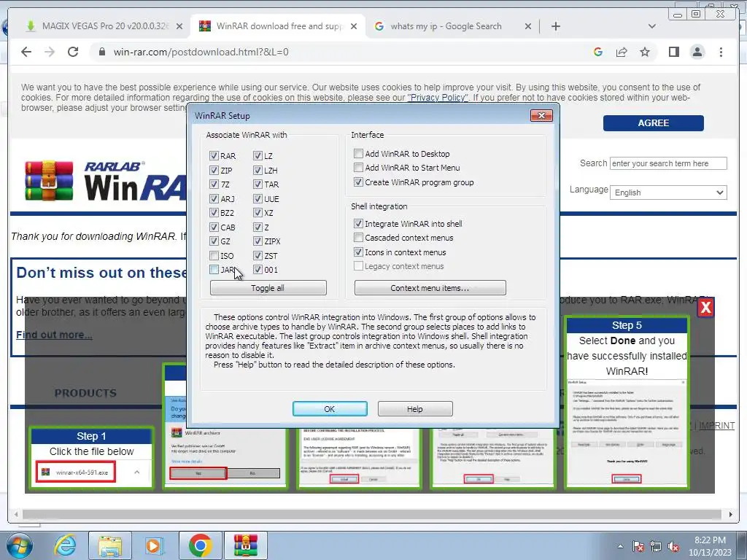This screenshot has width=747, height=560.
Task: Open Chrome three-dot menu
Action: coord(721,52)
